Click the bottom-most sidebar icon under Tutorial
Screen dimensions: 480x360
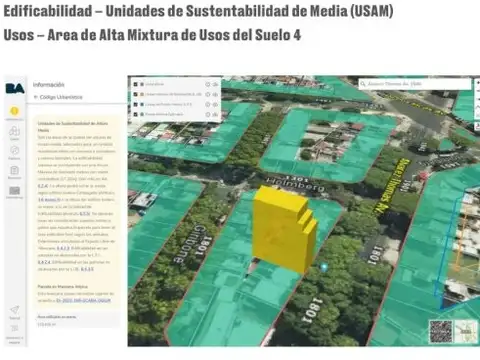[x=14, y=329]
